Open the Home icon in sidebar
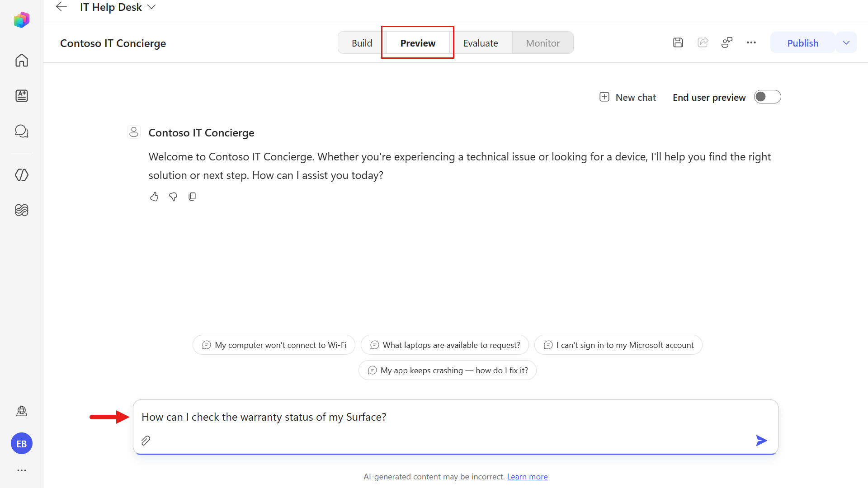Viewport: 868px width, 488px height. [x=21, y=60]
